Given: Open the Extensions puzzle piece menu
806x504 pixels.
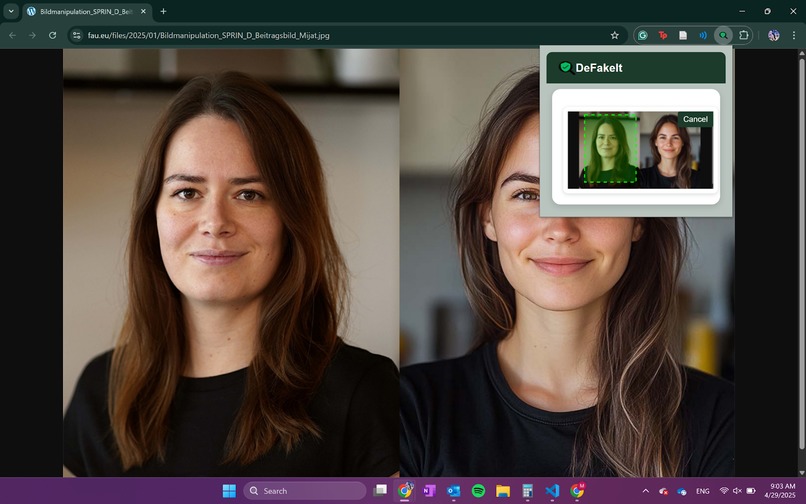Looking at the screenshot, I should [x=743, y=35].
